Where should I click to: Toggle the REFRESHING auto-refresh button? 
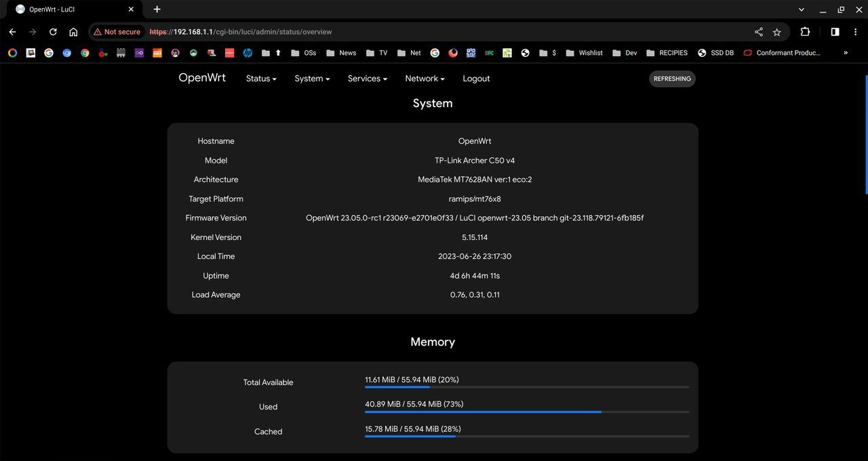pyautogui.click(x=672, y=79)
